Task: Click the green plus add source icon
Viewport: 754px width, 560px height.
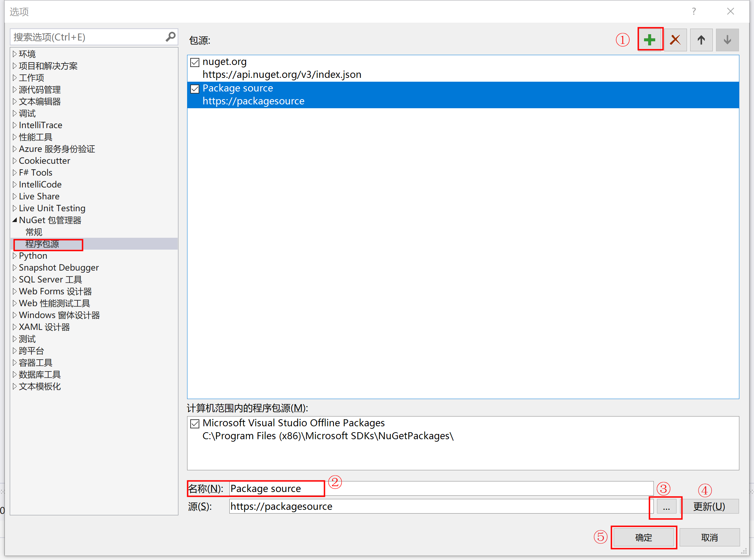Action: [x=650, y=40]
